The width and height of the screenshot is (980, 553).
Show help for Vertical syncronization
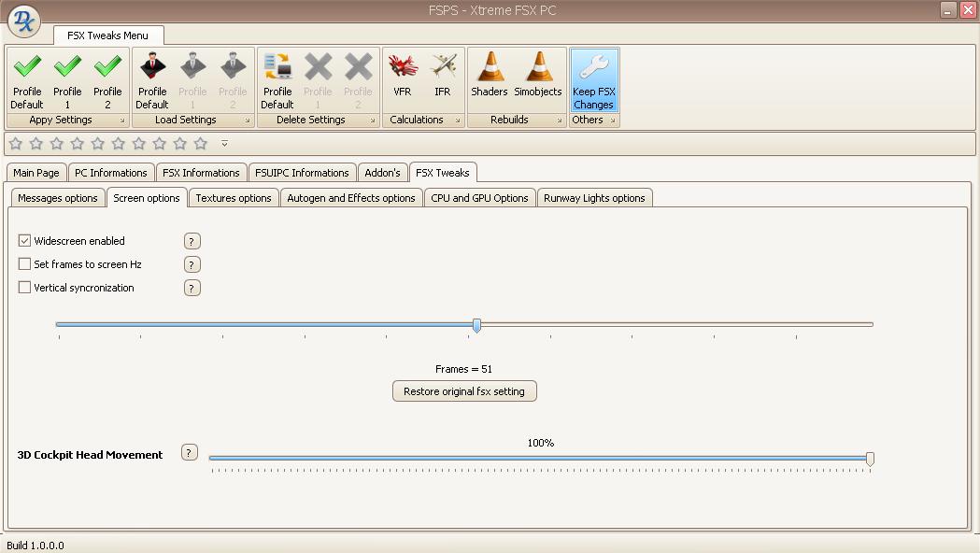[192, 288]
